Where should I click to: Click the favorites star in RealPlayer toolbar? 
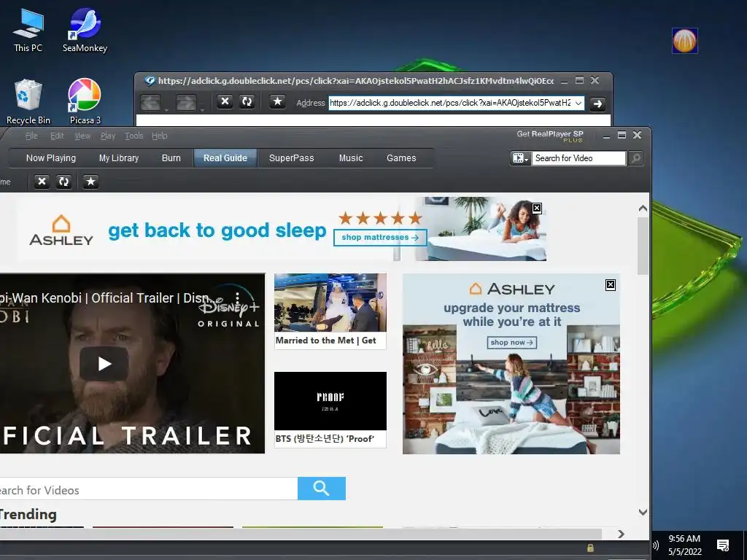pyautogui.click(x=90, y=182)
